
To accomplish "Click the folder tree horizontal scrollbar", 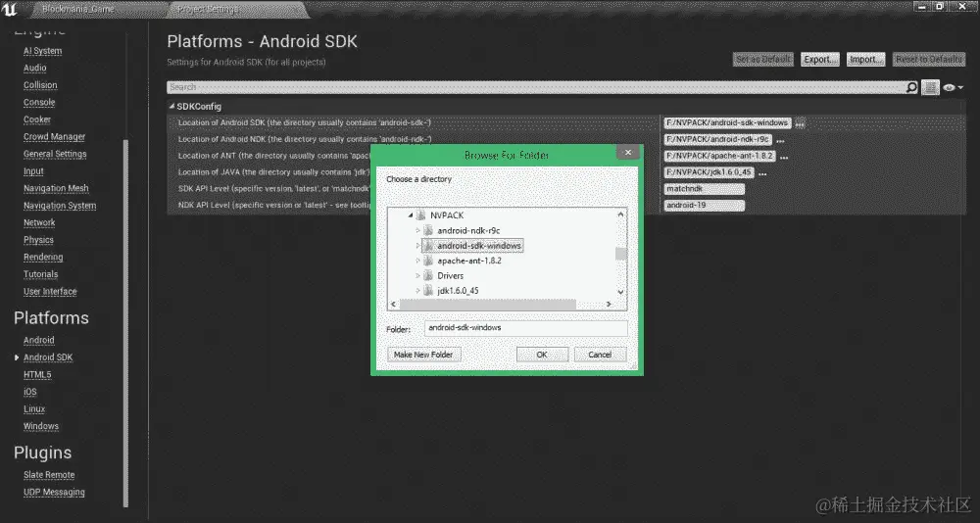I will tap(487, 305).
